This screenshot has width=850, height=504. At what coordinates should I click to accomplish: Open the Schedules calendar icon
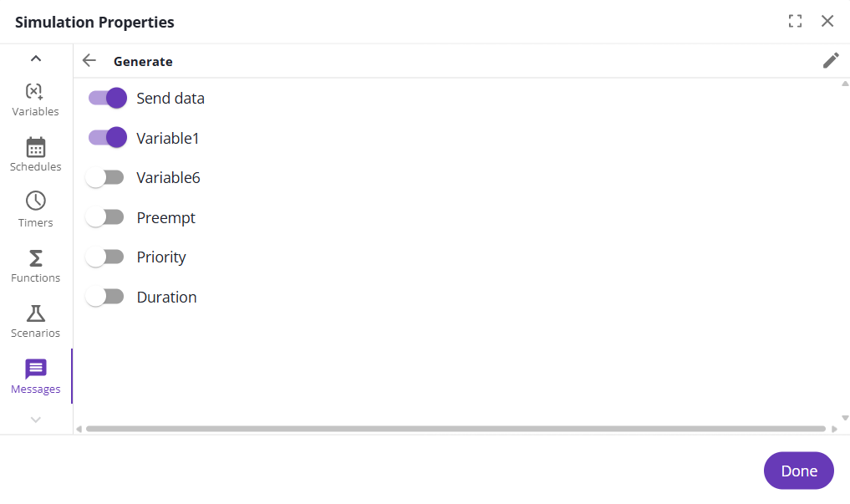pyautogui.click(x=35, y=147)
